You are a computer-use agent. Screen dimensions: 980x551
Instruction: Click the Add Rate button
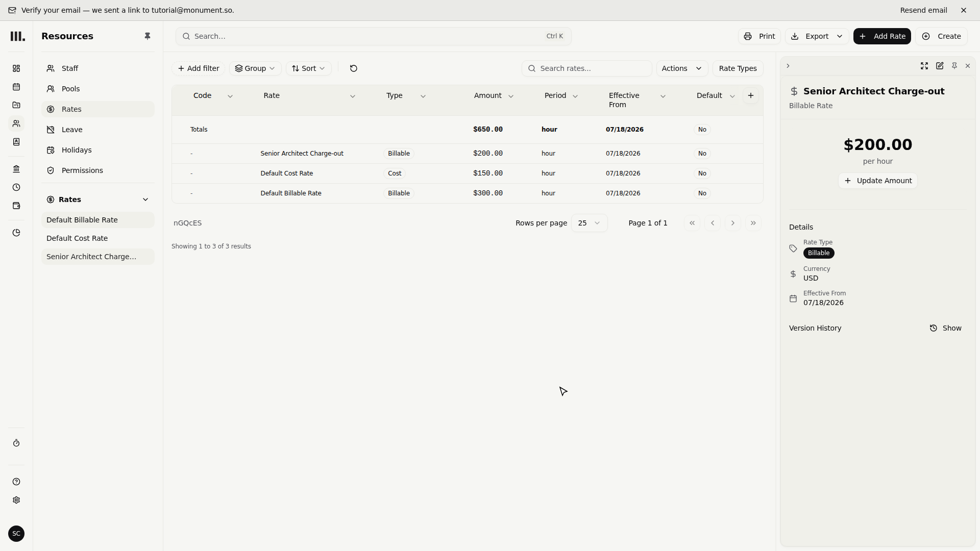[x=882, y=36]
